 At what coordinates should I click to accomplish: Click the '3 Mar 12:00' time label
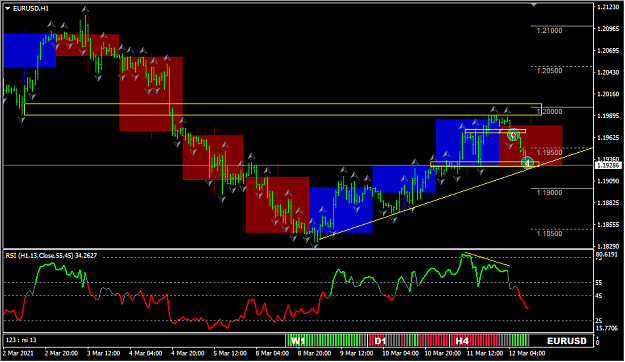click(x=104, y=353)
